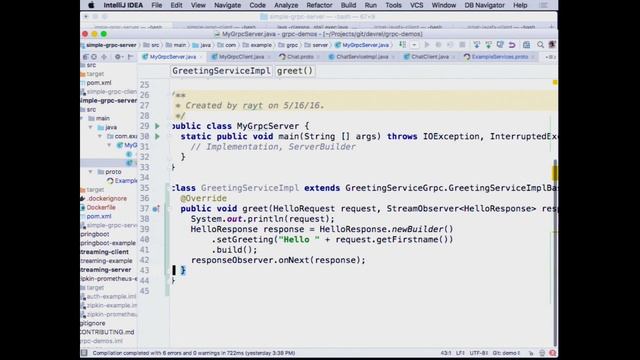
Task: Click the override gutter marker on line 37
Action: tap(156, 209)
